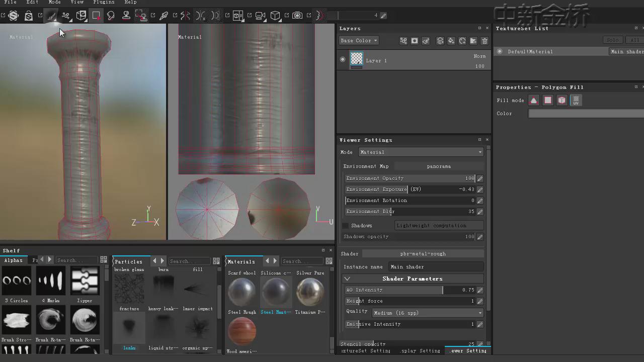Switch to the Viewer Settings bottom tab
The width and height of the screenshot is (644, 362).
468,351
